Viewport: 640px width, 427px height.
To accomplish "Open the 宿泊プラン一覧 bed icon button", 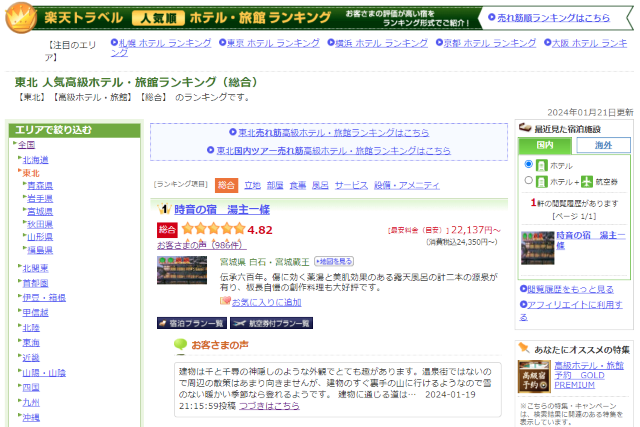I will click(192, 323).
